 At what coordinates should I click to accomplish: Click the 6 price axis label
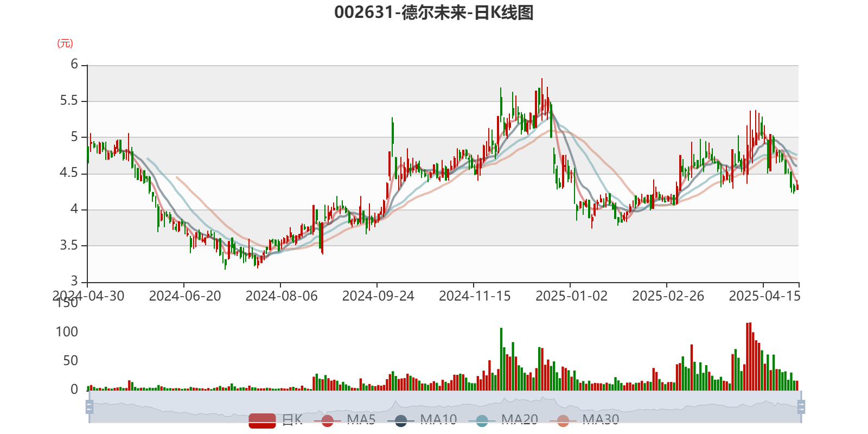[x=75, y=65]
